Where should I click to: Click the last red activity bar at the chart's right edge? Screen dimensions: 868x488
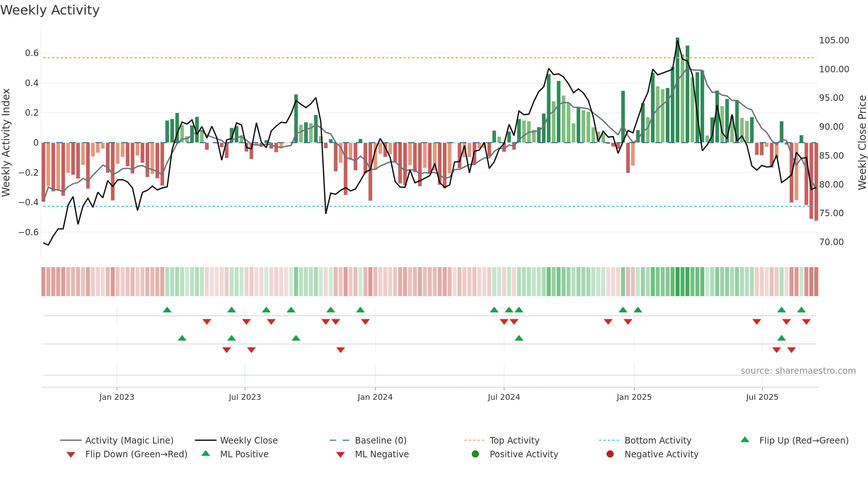click(x=816, y=181)
